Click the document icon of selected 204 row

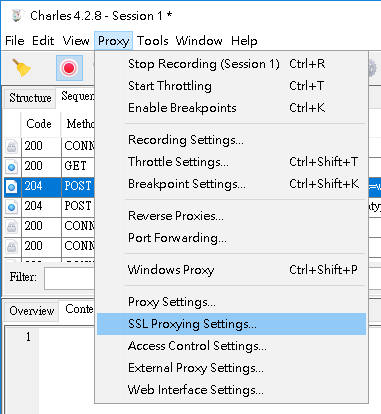click(12, 187)
